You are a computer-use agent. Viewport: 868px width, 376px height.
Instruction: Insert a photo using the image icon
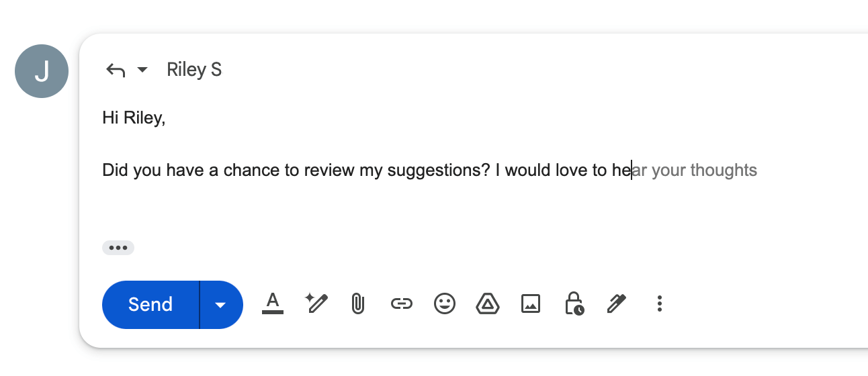click(531, 304)
